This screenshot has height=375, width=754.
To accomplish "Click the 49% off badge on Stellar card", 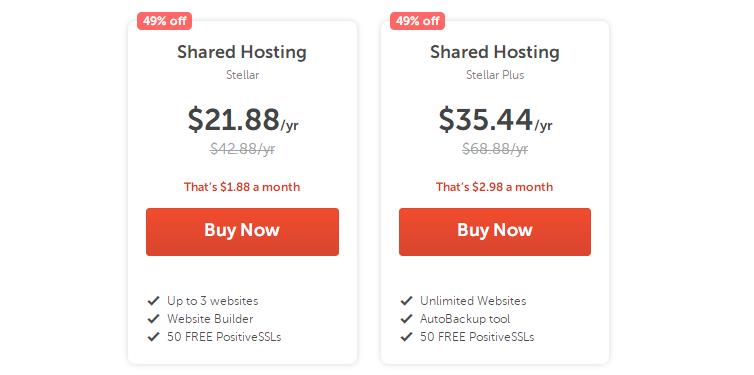I will 164,21.
